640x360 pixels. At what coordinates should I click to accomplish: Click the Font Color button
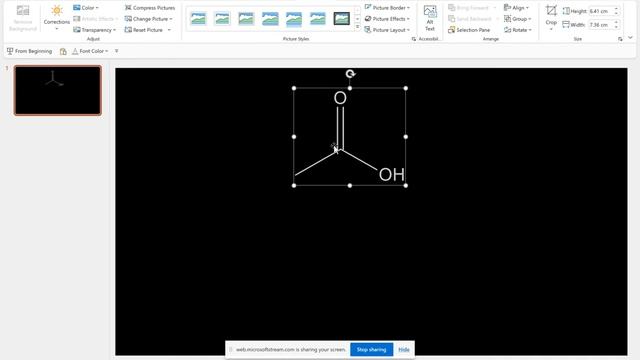click(x=87, y=51)
